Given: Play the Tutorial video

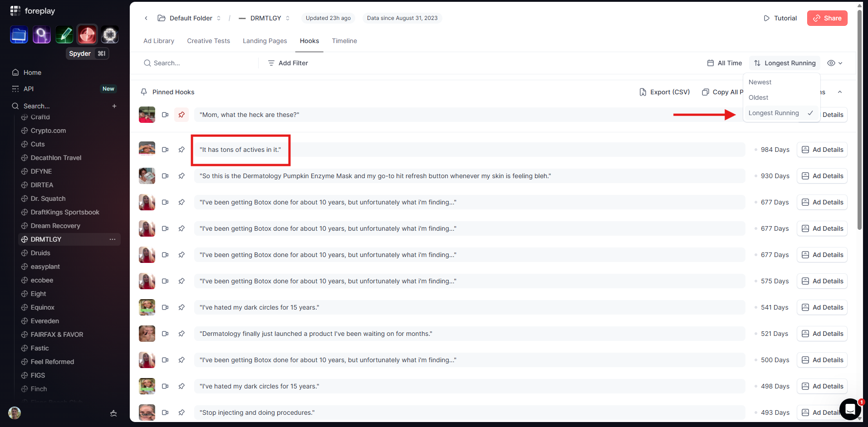Looking at the screenshot, I should 780,18.
